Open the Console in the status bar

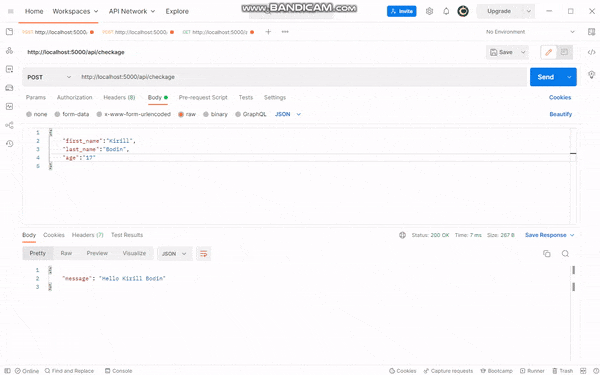click(x=118, y=371)
